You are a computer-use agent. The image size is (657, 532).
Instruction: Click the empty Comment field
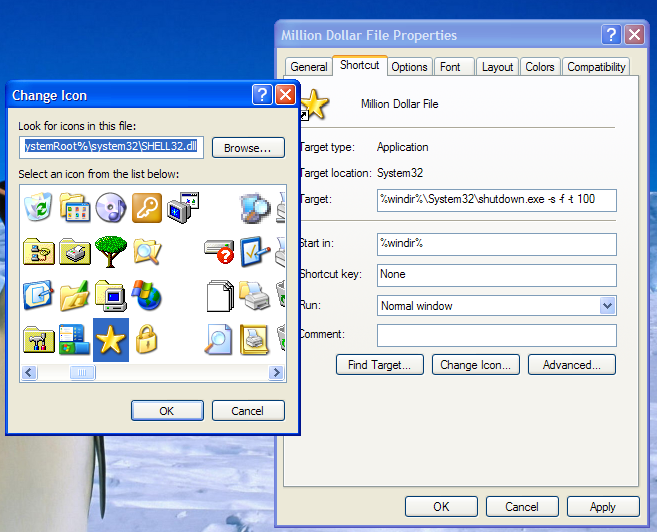coord(497,335)
